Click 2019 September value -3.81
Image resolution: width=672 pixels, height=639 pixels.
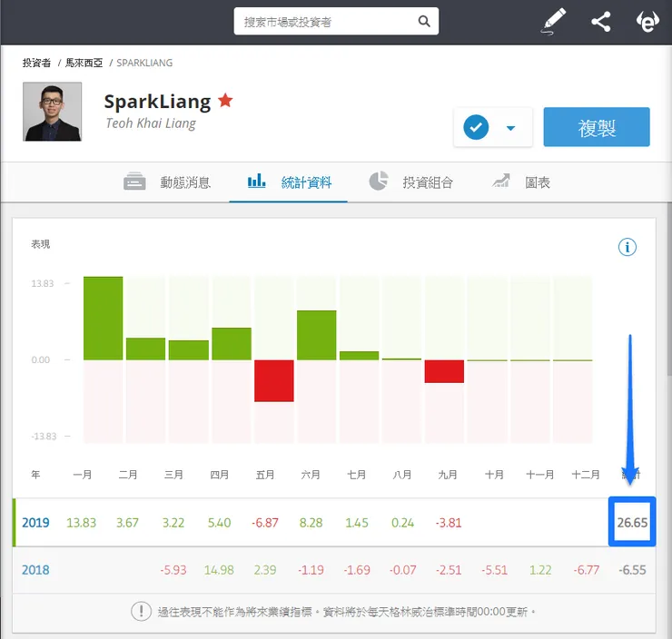(449, 523)
